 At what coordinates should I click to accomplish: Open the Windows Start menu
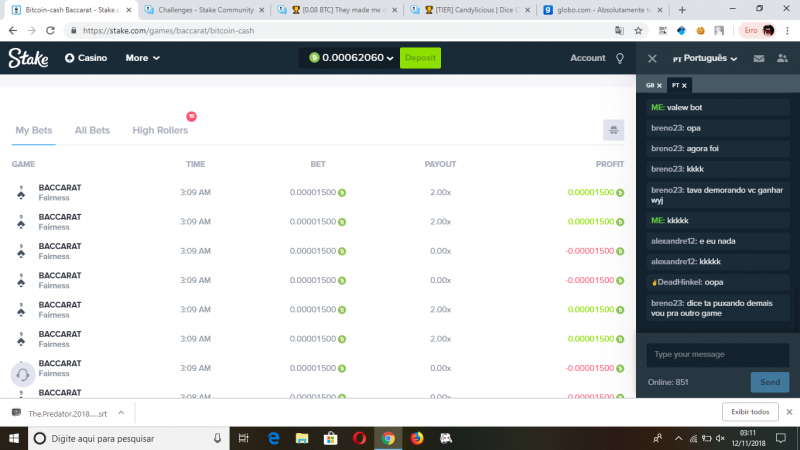14,438
